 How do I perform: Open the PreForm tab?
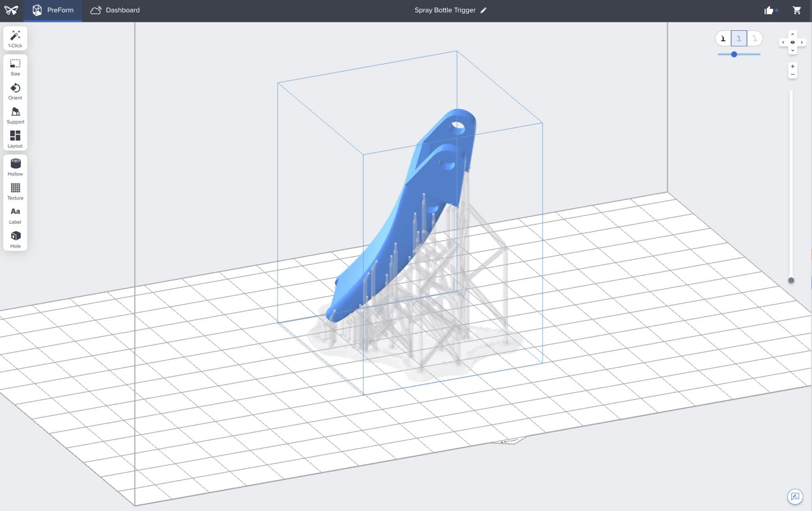click(53, 10)
